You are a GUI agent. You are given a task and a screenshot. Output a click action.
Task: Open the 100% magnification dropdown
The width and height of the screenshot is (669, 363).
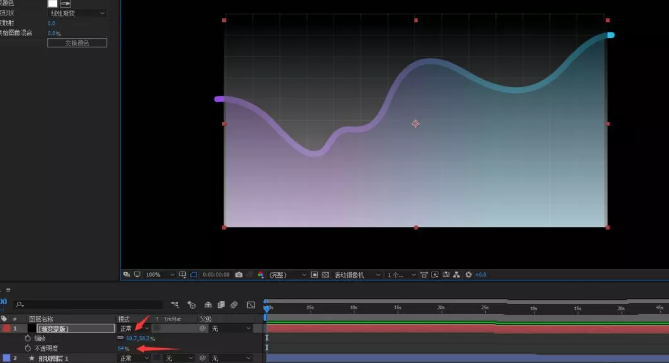pyautogui.click(x=160, y=275)
